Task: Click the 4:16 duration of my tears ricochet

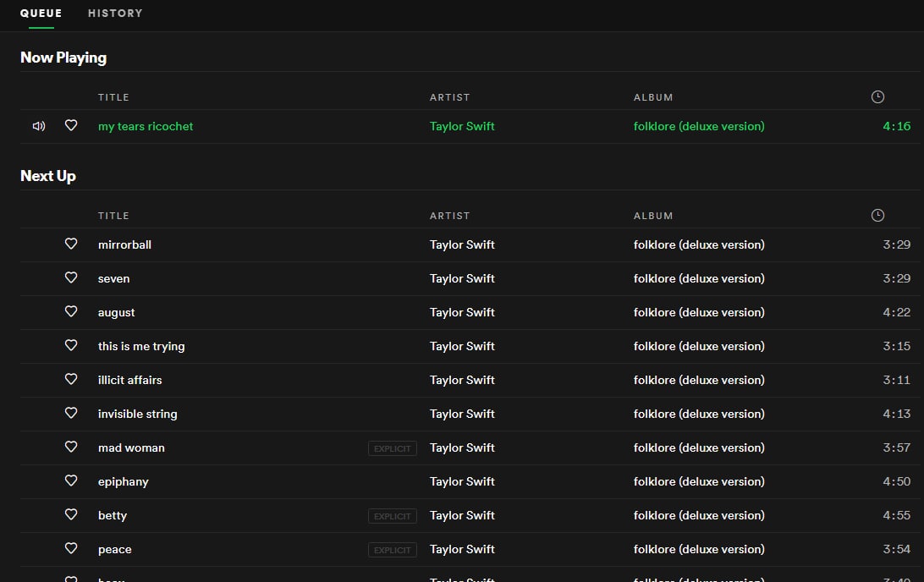Action: click(x=896, y=126)
